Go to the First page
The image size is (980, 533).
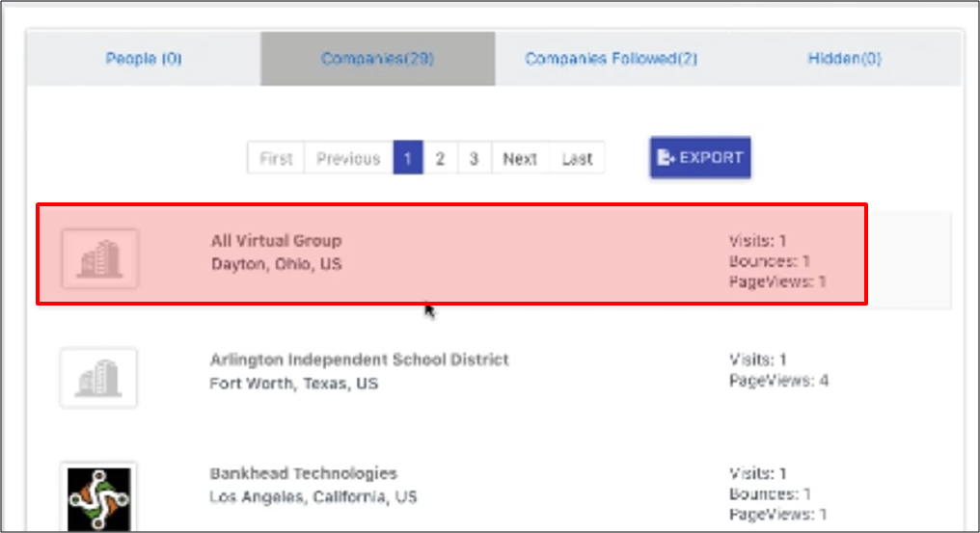276,158
